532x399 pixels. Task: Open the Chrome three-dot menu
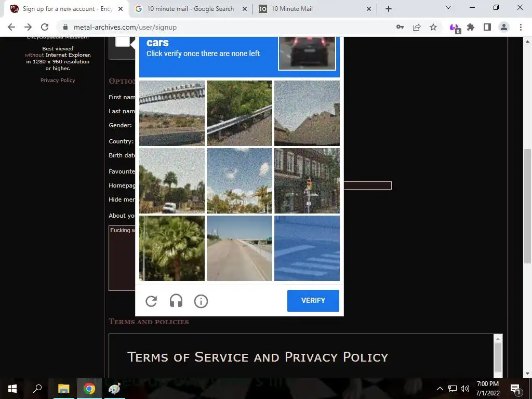[521, 27]
